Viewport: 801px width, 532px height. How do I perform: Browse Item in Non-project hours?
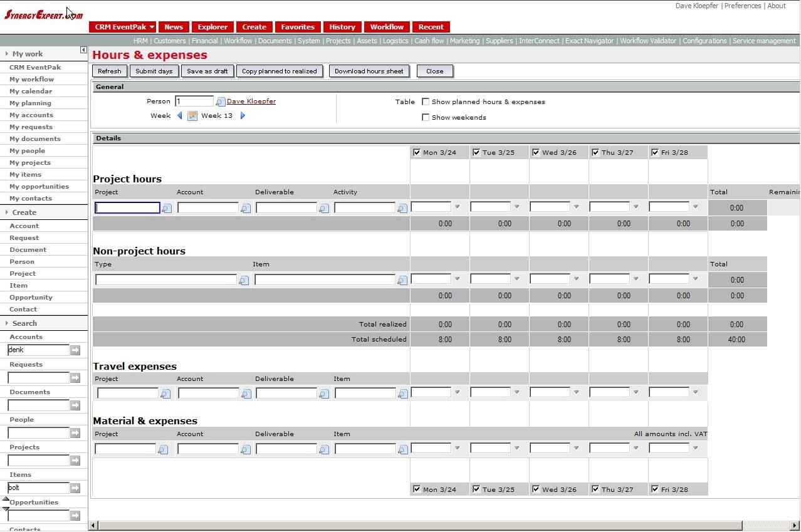tap(402, 280)
